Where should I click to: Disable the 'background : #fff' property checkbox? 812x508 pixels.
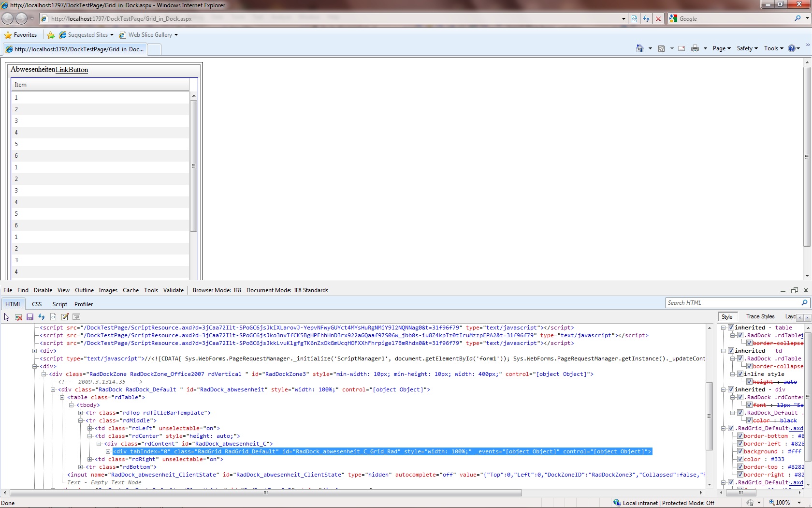740,451
